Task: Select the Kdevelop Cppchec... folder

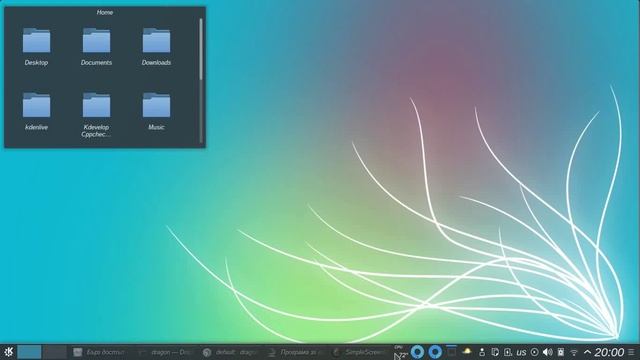Action: [x=96, y=115]
